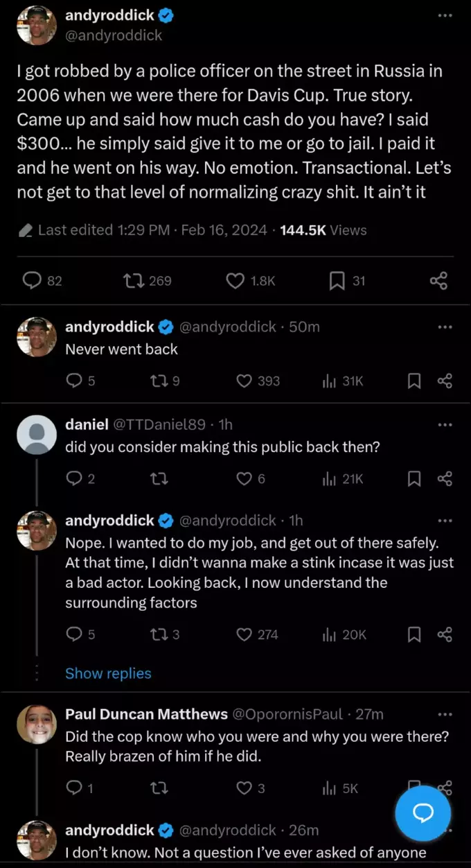Screen dimensions: 471x868
Task: Open more options on Paul Duncan Matthews' tweet
Action: click(445, 713)
